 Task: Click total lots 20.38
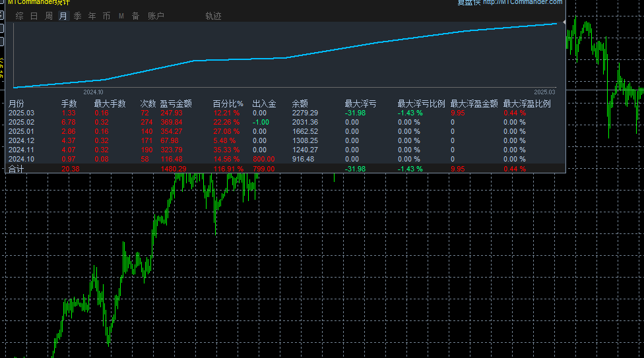71,169
